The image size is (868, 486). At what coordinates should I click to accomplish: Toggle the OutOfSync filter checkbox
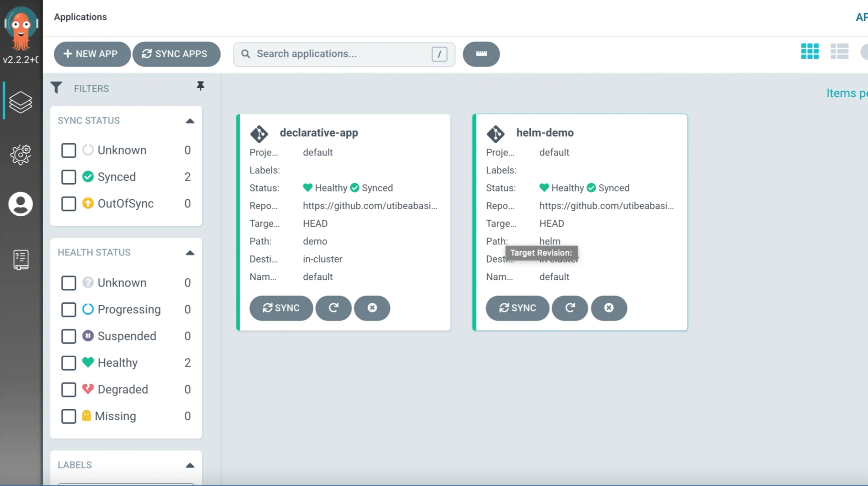click(69, 203)
